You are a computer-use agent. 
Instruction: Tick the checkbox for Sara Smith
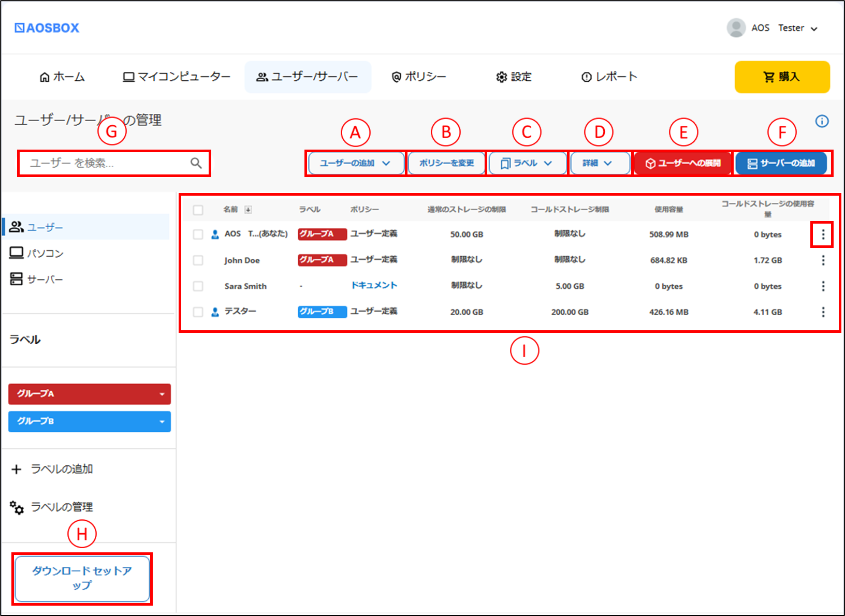[198, 286]
